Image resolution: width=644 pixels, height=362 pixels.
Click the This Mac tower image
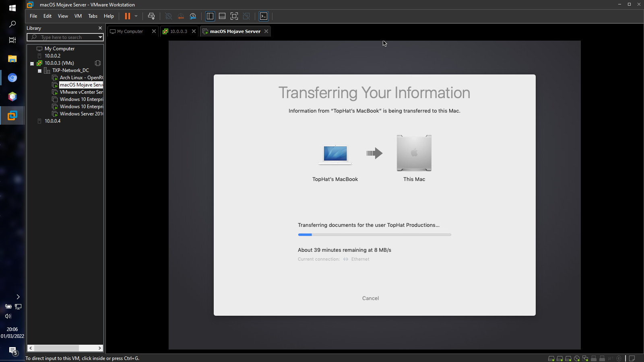pos(414,153)
